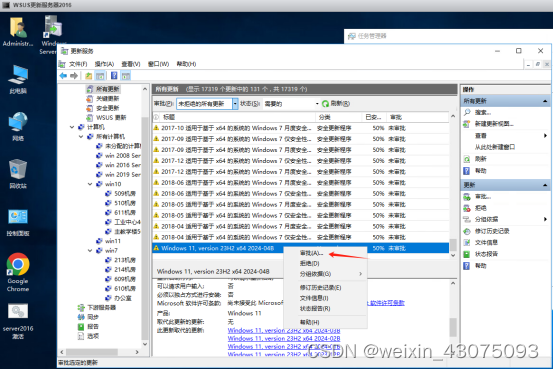Collapse the win10 computer group node

(x=90, y=184)
